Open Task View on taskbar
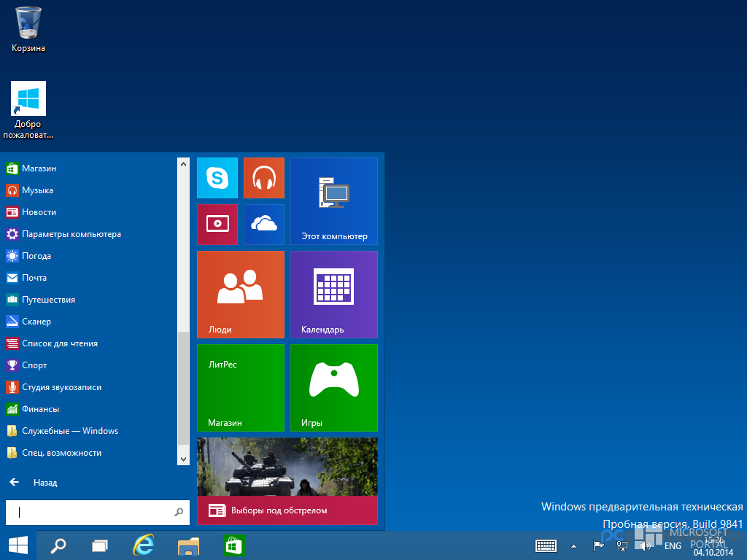747x560 pixels. click(99, 545)
